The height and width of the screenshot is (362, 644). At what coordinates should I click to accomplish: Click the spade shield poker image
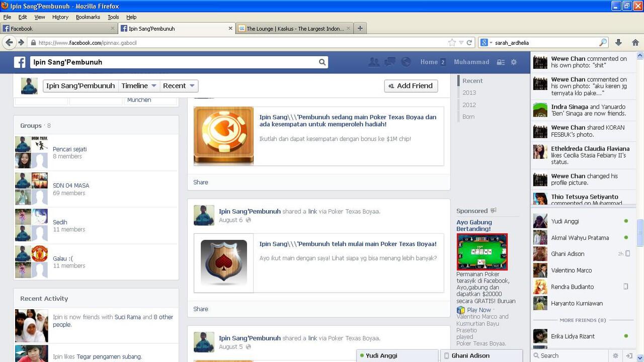coord(224,263)
